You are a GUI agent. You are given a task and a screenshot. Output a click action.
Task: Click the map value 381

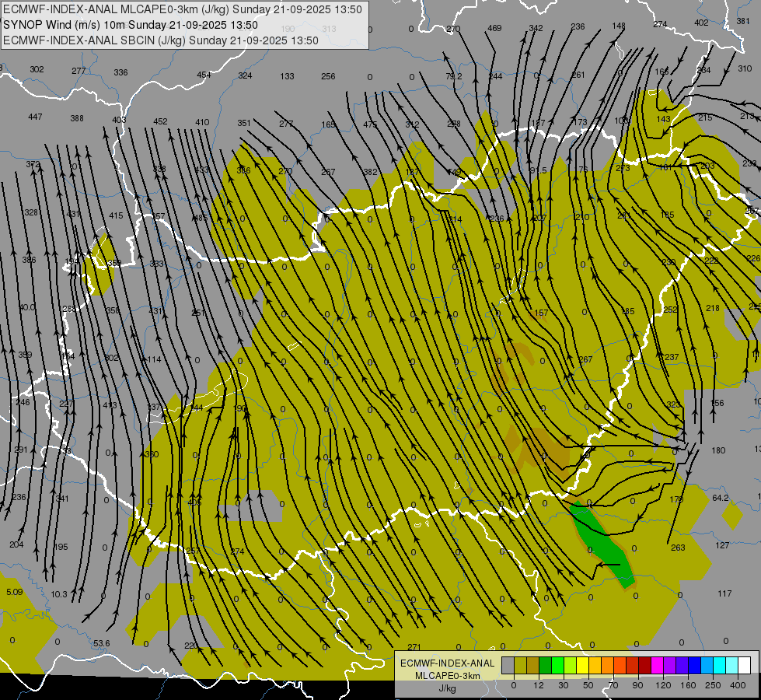tap(743, 21)
